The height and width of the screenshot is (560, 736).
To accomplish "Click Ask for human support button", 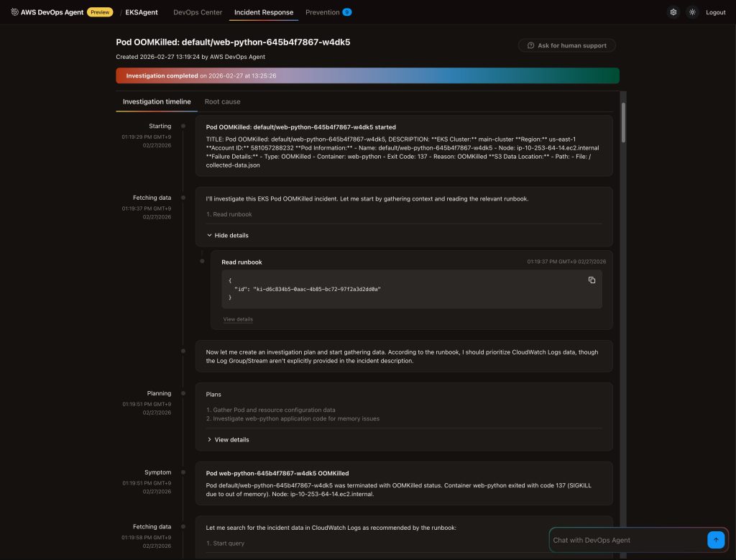I will [566, 45].
